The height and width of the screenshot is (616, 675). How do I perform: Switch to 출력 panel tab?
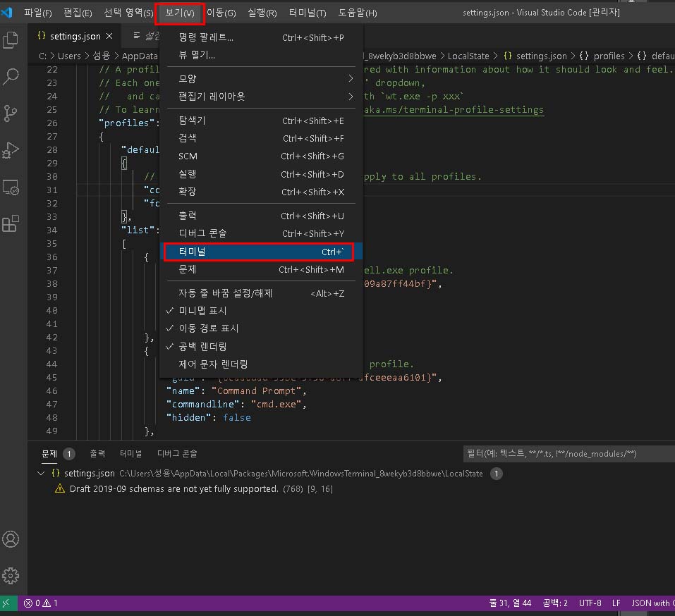pyautogui.click(x=97, y=454)
